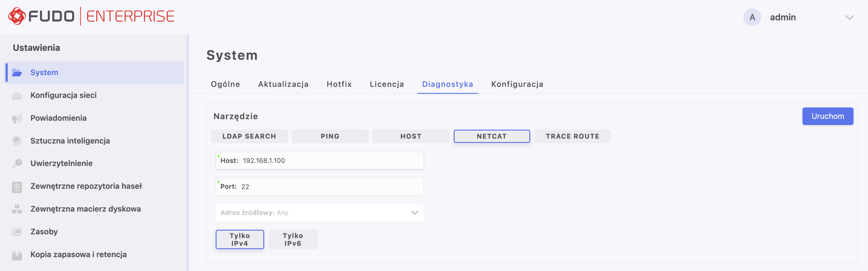
Task: Click the admin username text
Action: [x=783, y=17]
